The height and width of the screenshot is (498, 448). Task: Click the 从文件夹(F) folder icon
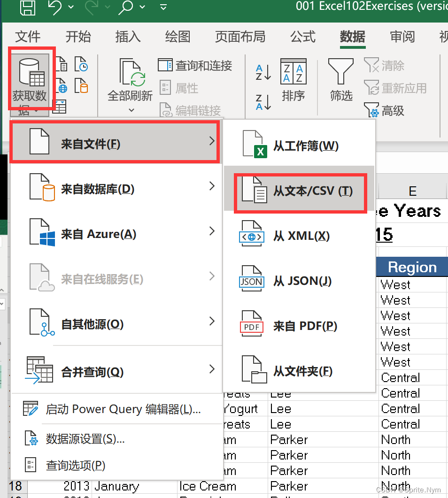(254, 369)
